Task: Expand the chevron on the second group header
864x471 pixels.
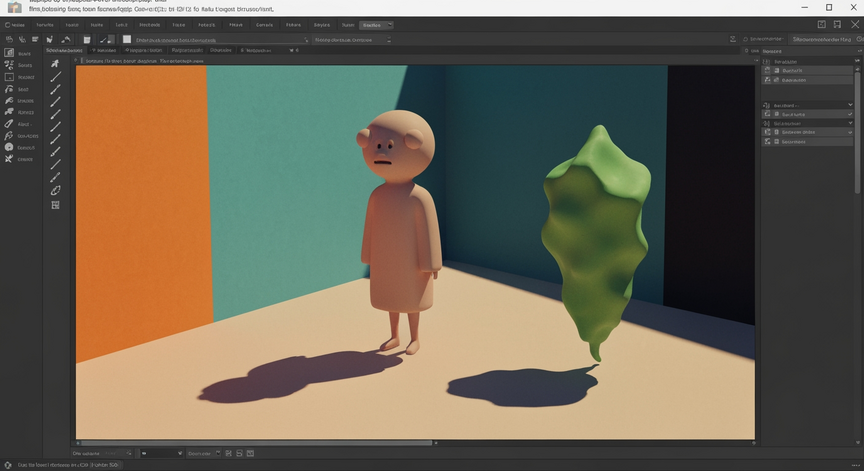Action: tap(850, 105)
